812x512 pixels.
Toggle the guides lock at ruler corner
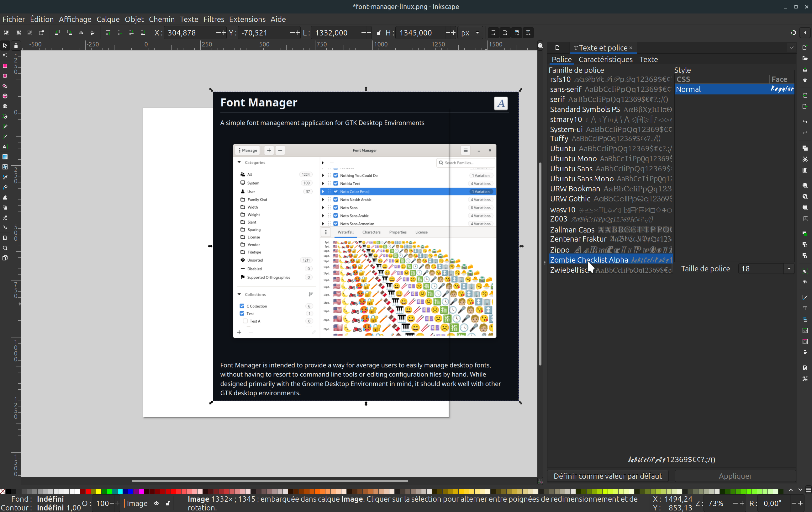[16, 45]
